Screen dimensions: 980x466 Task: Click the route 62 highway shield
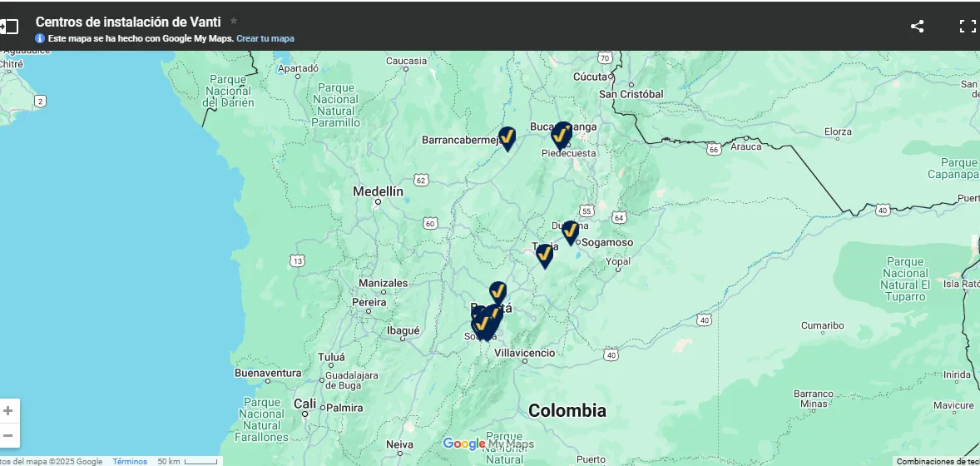pyautogui.click(x=421, y=181)
